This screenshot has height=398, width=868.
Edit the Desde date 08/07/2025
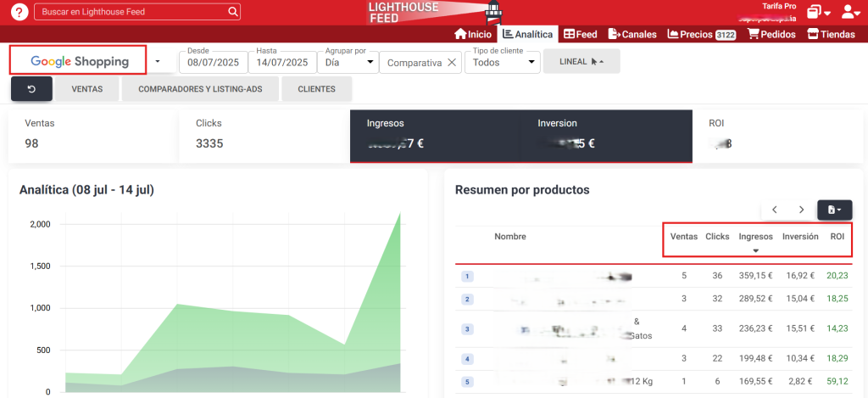(x=213, y=62)
